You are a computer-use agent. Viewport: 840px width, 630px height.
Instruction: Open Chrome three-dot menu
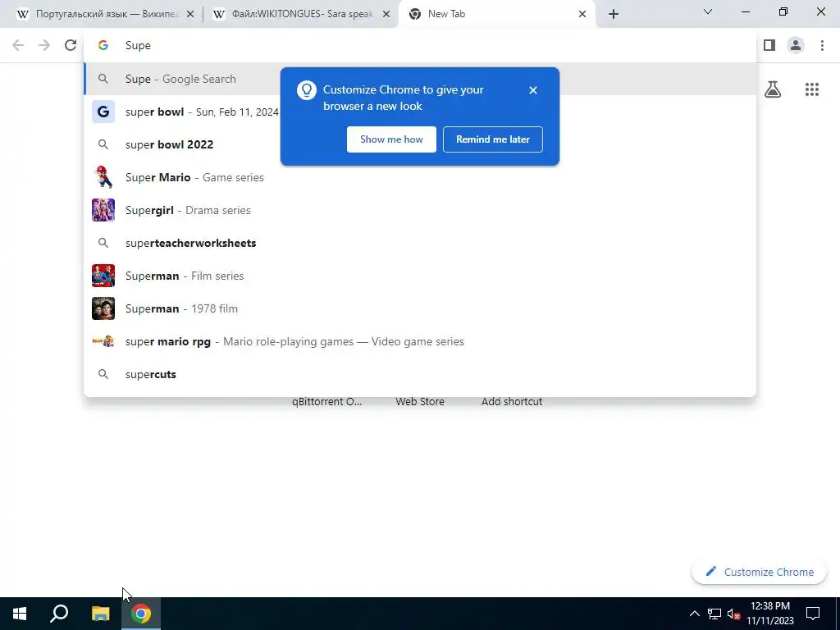click(822, 46)
